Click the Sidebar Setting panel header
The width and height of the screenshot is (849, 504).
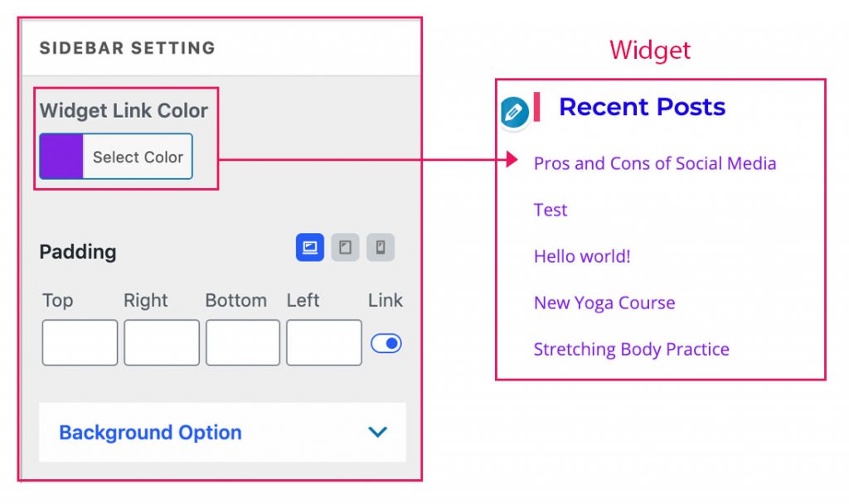(x=127, y=47)
